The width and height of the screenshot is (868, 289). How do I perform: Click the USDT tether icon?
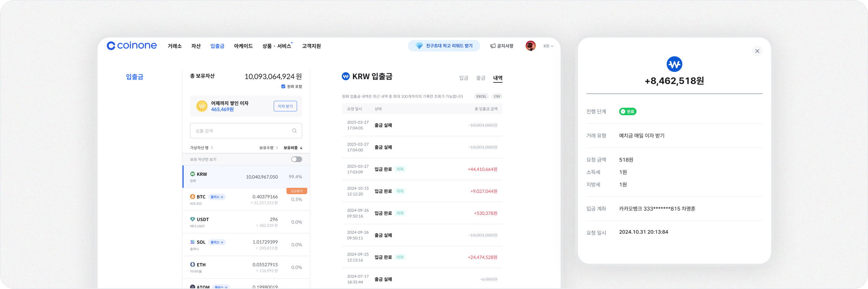click(192, 219)
